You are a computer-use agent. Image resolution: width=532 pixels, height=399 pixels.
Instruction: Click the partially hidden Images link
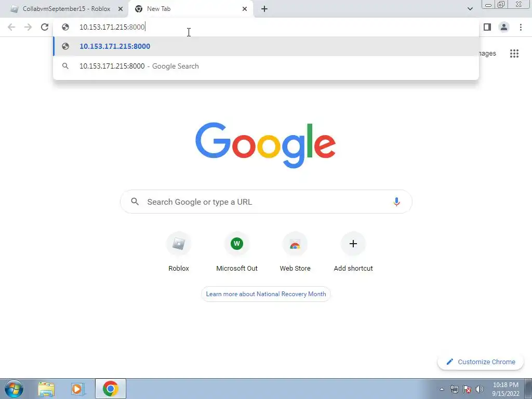487,54
